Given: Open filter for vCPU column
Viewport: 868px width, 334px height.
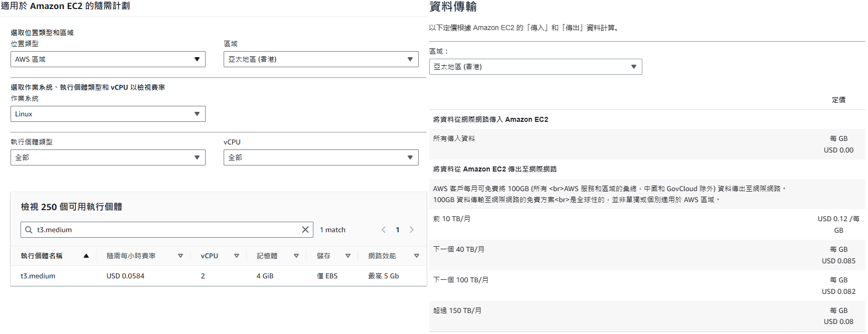Looking at the screenshot, I should [237, 256].
